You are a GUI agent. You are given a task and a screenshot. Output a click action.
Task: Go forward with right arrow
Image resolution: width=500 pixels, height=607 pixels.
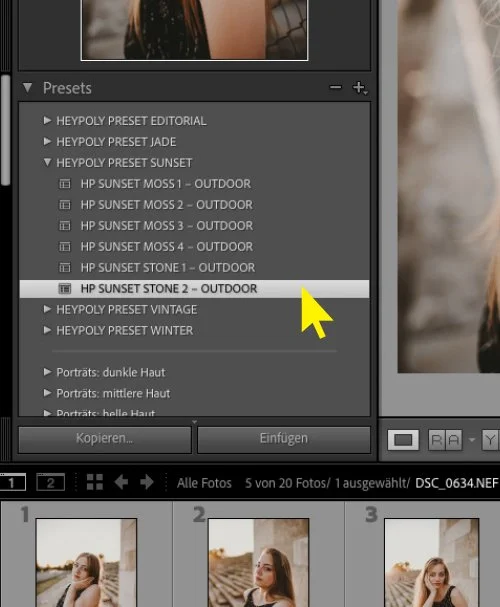147,482
